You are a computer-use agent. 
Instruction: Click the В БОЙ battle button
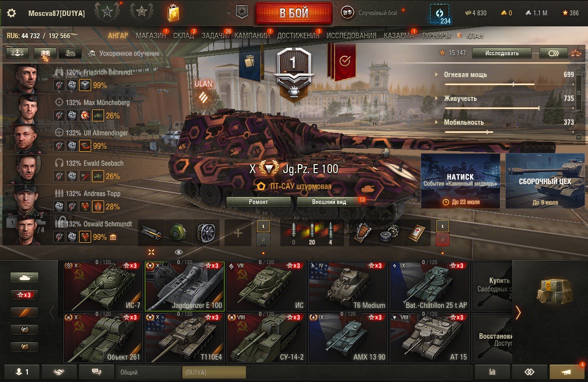294,13
